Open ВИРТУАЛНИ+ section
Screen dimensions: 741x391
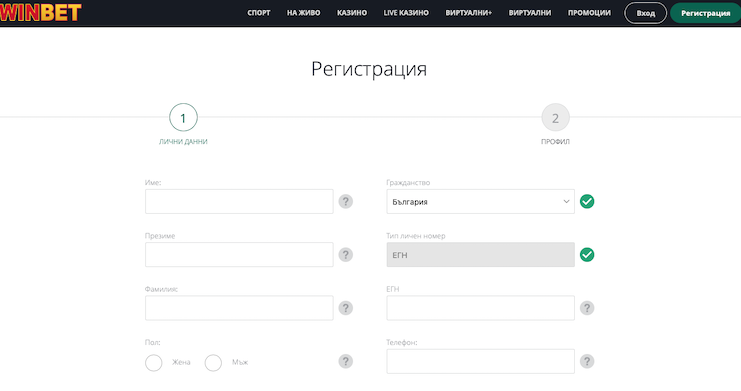pos(468,13)
